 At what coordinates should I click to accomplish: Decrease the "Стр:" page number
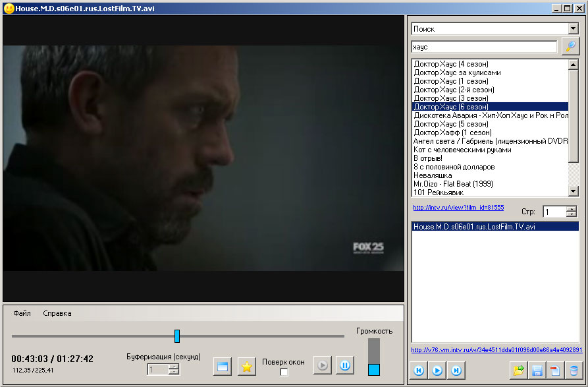coord(572,214)
